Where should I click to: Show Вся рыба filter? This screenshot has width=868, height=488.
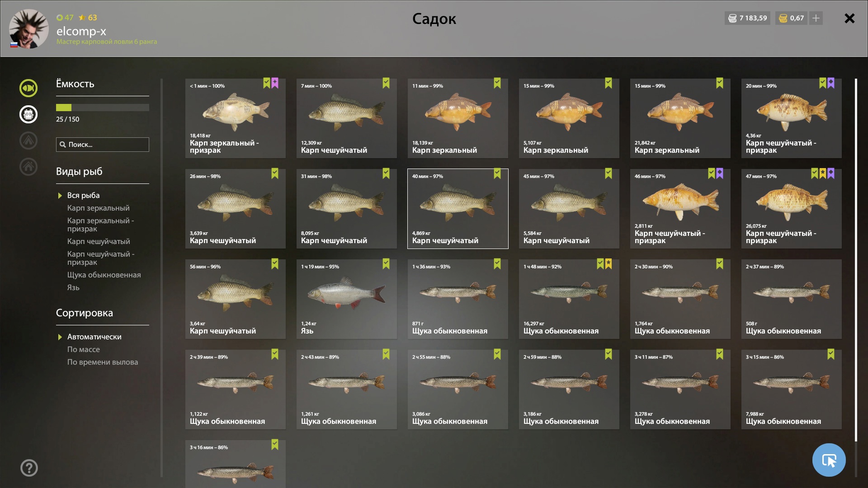(x=83, y=195)
